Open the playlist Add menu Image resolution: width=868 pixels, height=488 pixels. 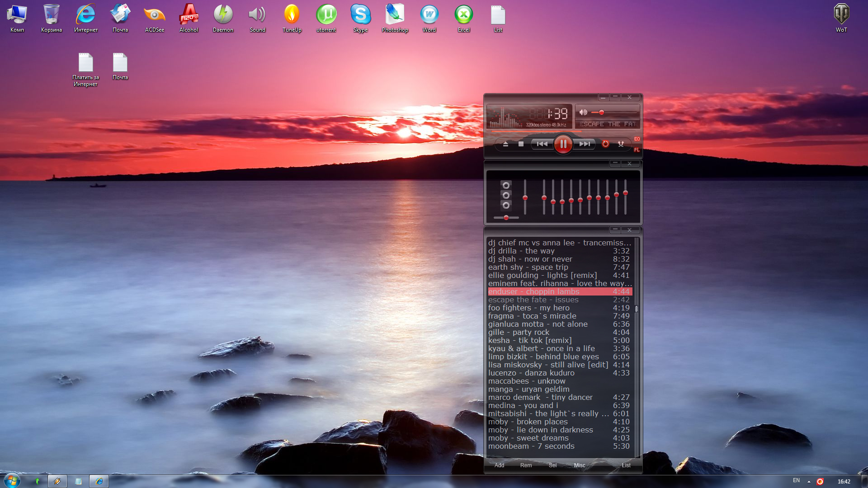coord(499,465)
